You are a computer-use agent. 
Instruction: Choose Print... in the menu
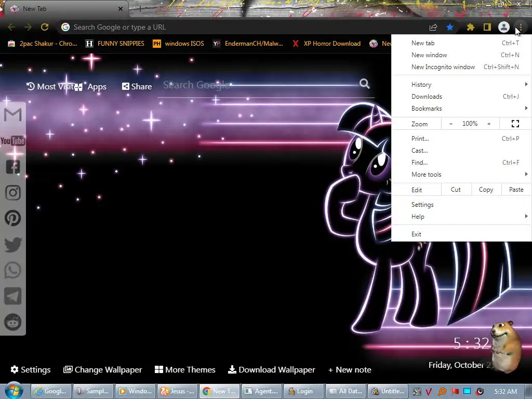click(462, 138)
